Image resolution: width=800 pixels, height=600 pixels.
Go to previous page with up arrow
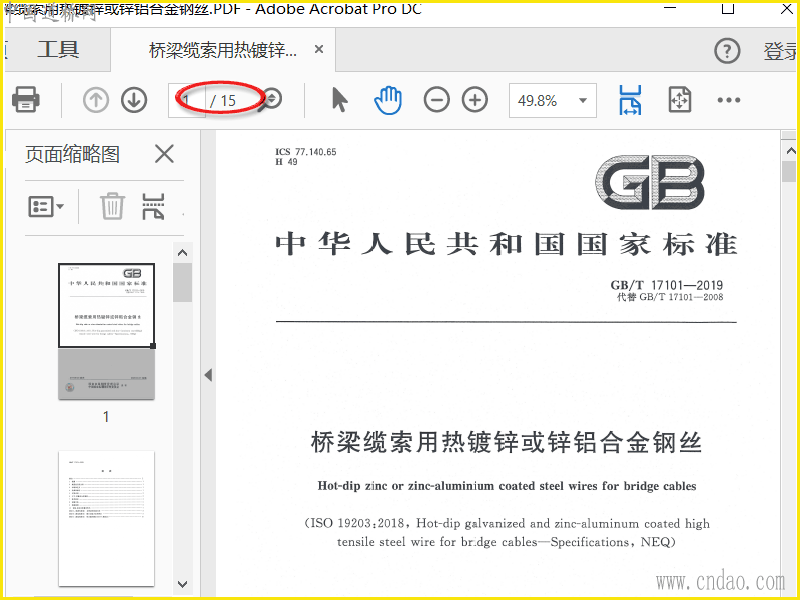[x=95, y=100]
